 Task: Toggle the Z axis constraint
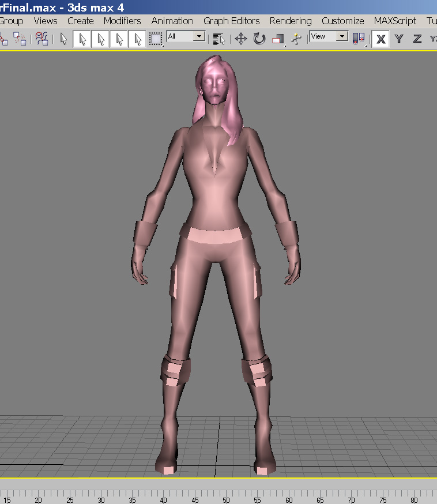[417, 39]
